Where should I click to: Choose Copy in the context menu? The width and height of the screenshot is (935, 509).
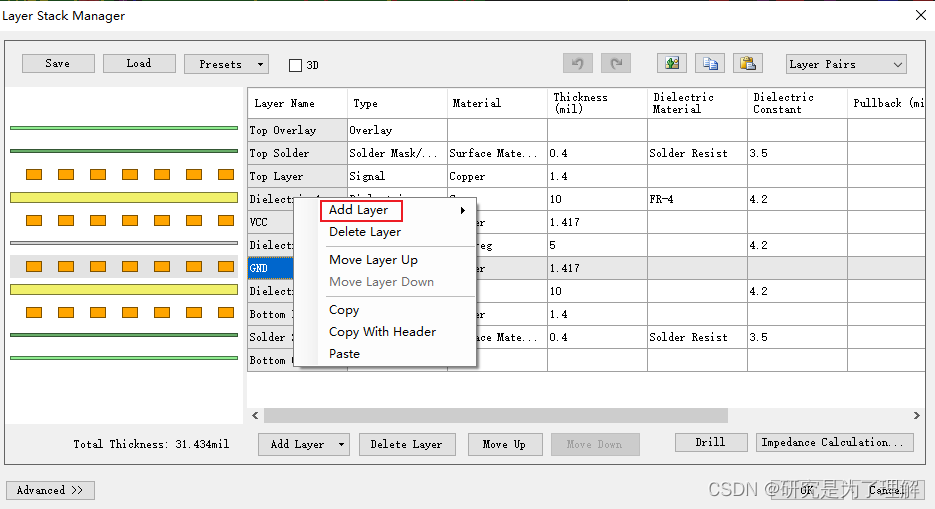click(344, 310)
